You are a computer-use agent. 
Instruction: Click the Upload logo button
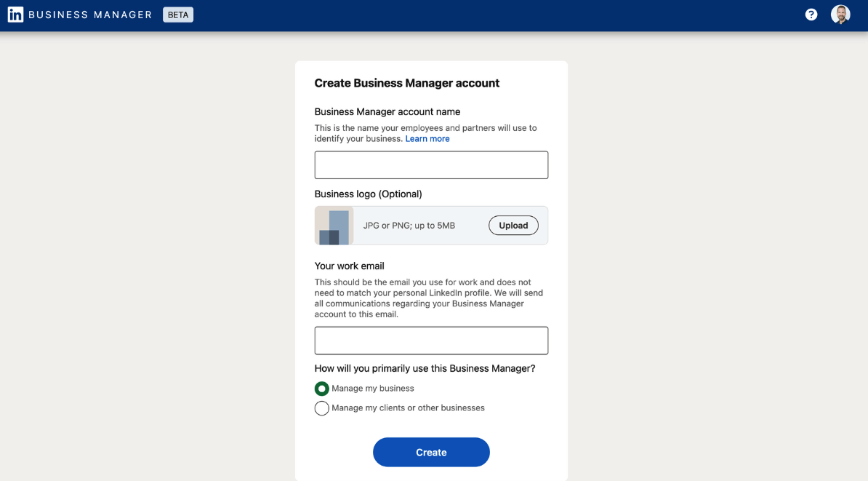(513, 226)
